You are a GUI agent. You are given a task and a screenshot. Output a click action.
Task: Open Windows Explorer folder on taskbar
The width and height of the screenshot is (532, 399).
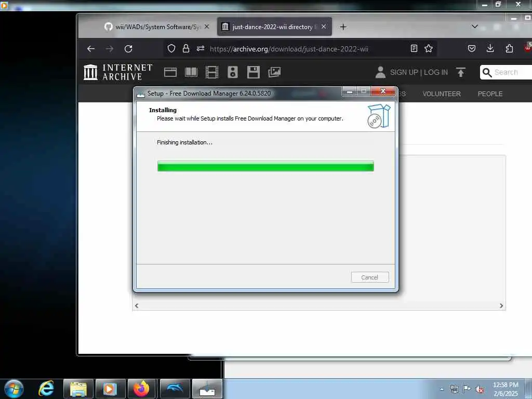[x=78, y=389]
